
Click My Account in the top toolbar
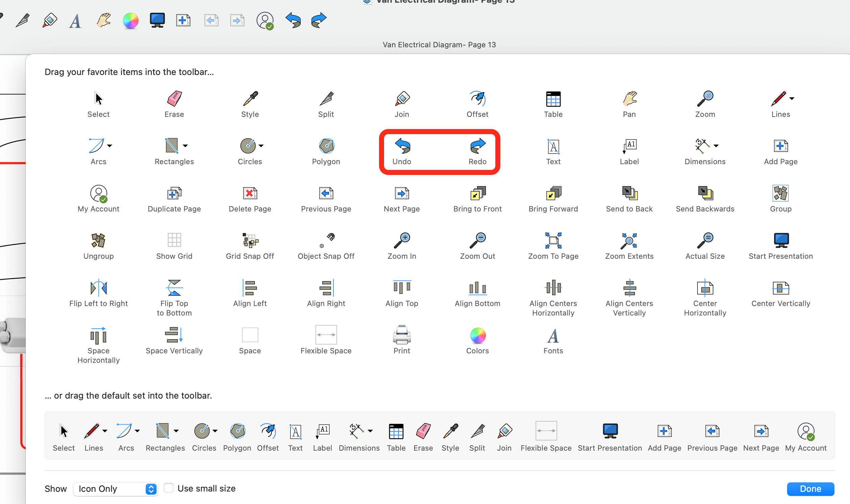click(x=265, y=21)
